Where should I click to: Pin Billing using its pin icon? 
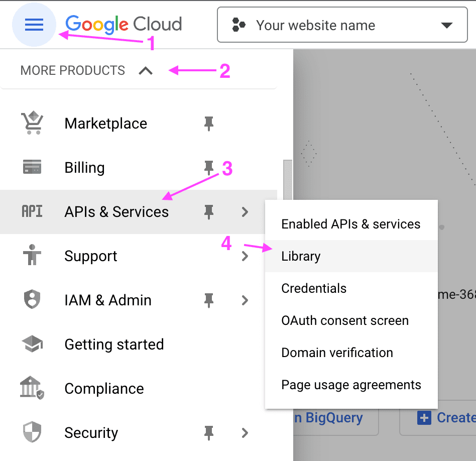point(209,167)
